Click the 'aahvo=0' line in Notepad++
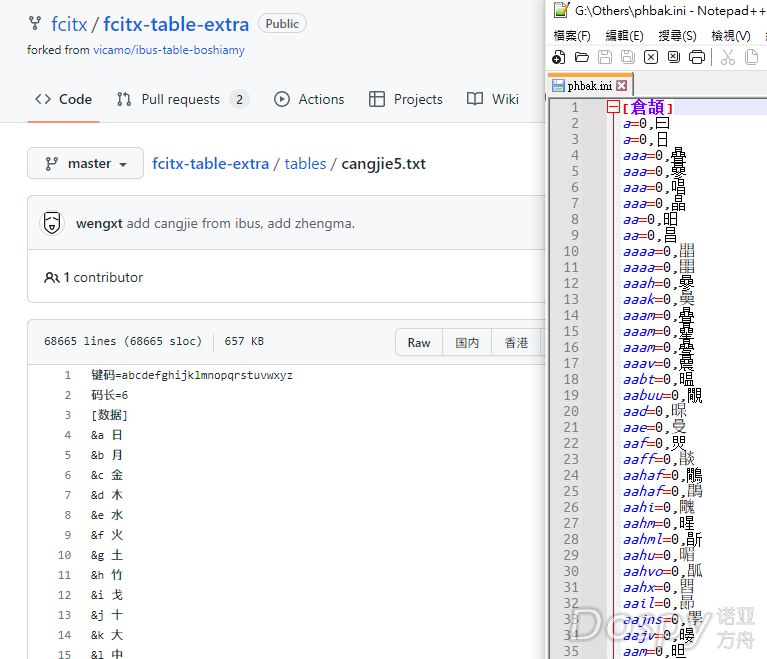Viewport: 767px width, 659px height. [x=663, y=571]
